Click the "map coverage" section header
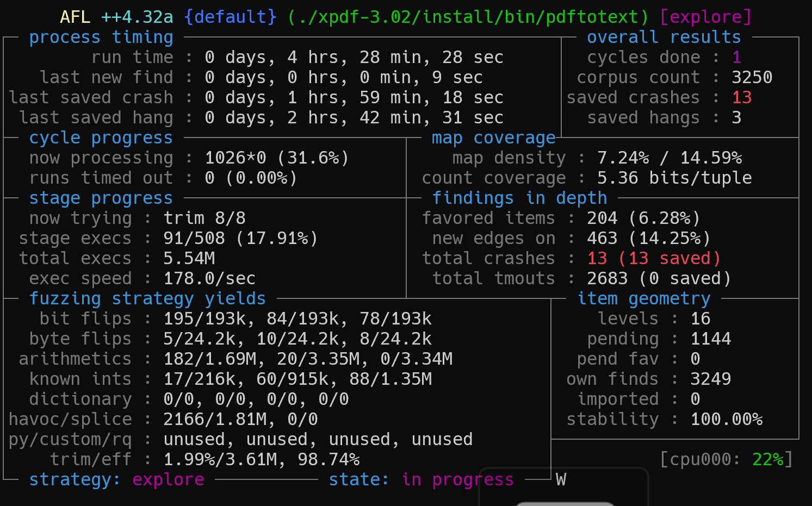 coord(493,138)
